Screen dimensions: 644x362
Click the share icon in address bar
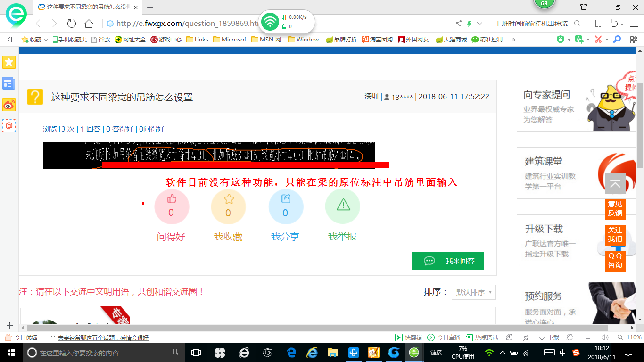tap(459, 24)
